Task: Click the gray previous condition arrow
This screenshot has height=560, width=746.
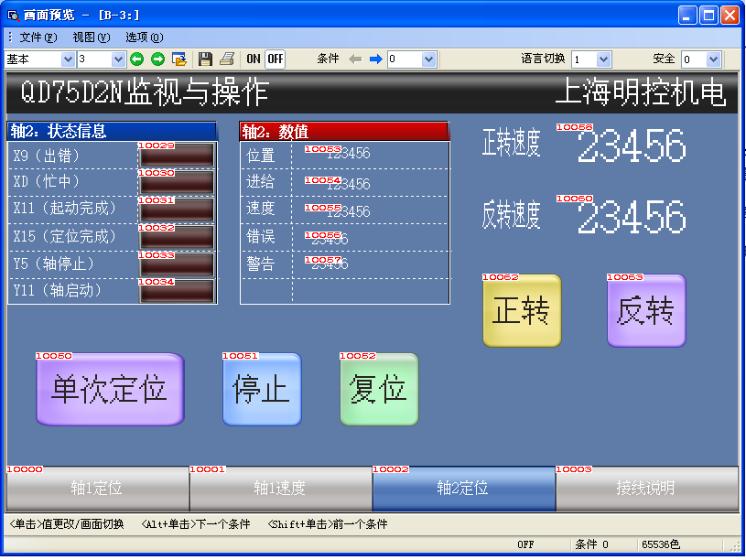Action: pos(355,59)
